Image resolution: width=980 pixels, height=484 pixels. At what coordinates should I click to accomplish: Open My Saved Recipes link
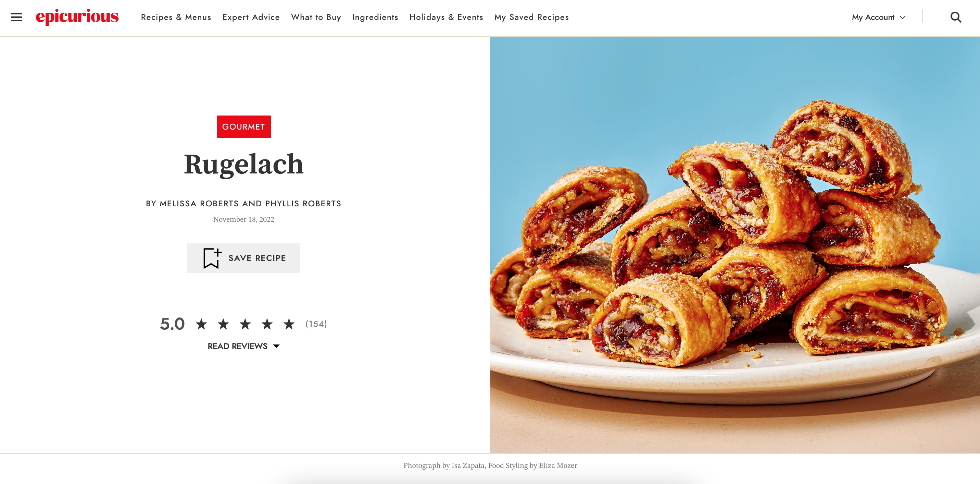tap(531, 17)
